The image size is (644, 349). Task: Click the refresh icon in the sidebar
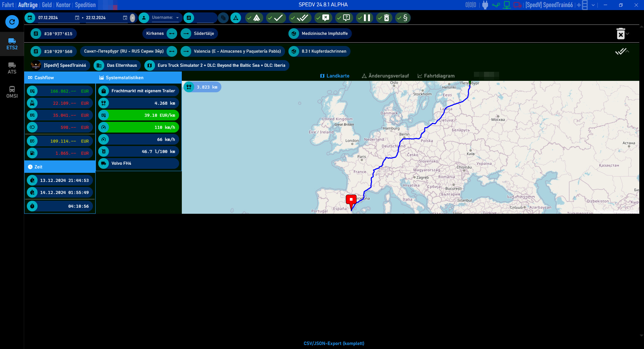(12, 22)
